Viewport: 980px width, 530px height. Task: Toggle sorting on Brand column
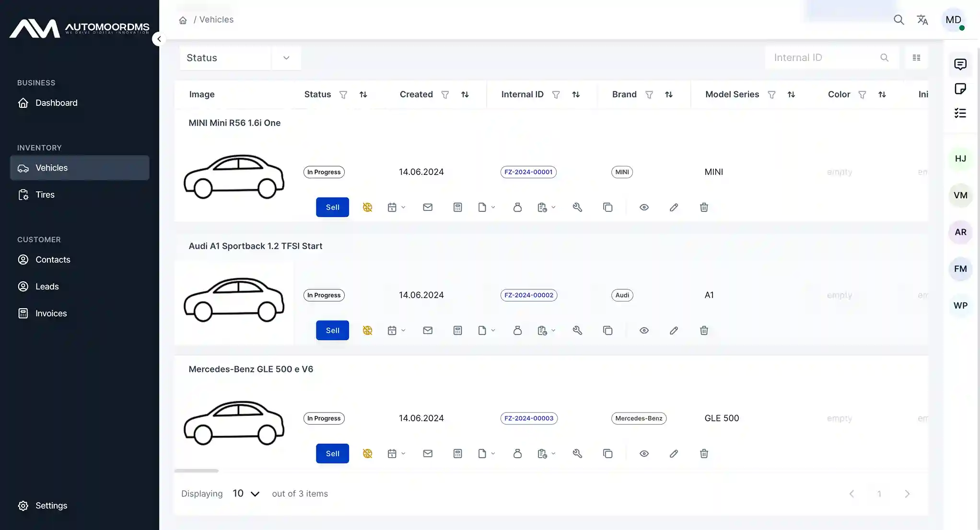click(x=668, y=94)
